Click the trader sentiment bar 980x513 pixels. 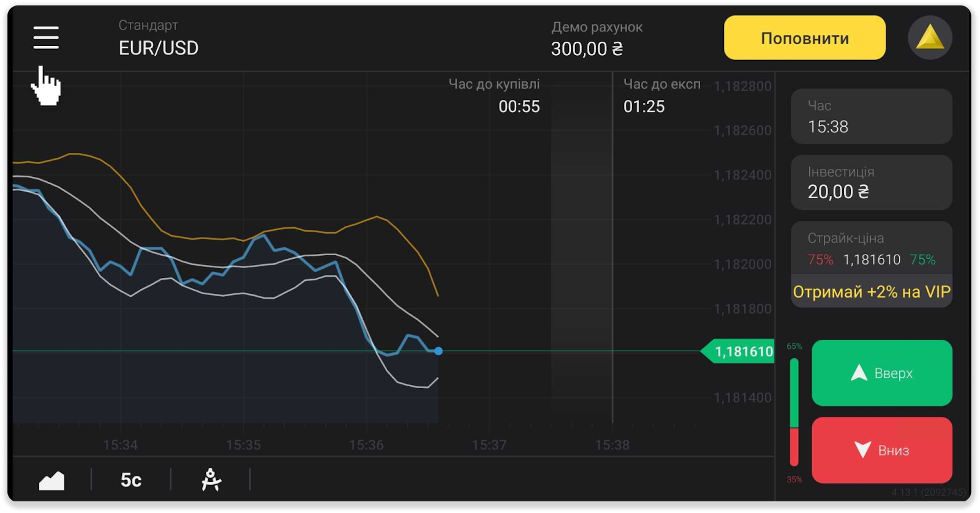(794, 412)
